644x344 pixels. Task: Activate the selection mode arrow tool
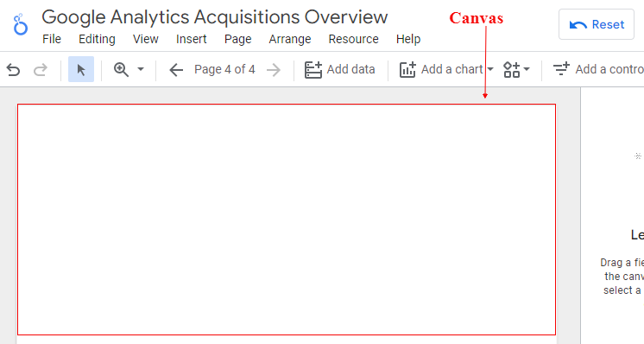81,69
